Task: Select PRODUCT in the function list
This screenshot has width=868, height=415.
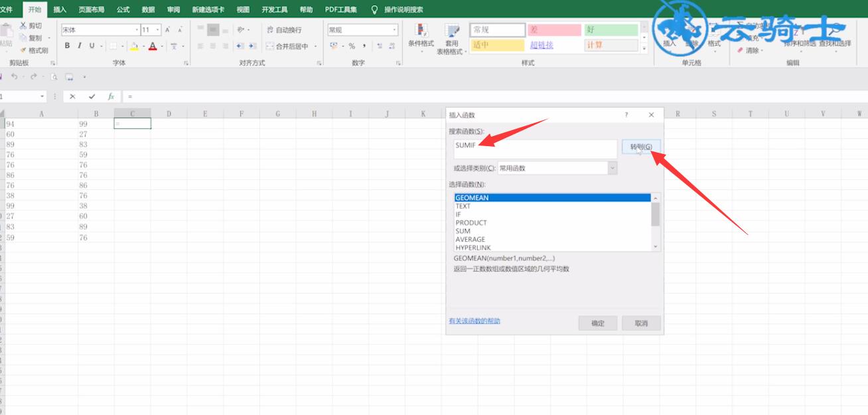Action: tap(471, 222)
